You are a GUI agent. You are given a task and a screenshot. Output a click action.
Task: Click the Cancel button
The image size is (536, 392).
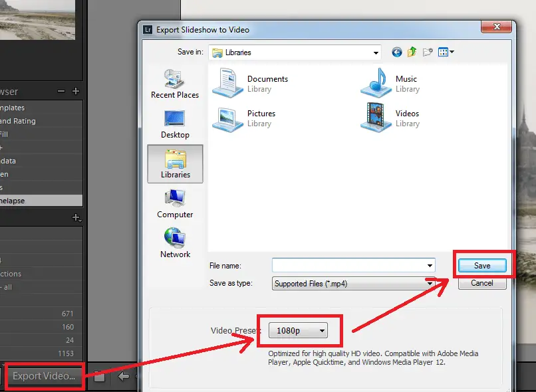point(482,283)
